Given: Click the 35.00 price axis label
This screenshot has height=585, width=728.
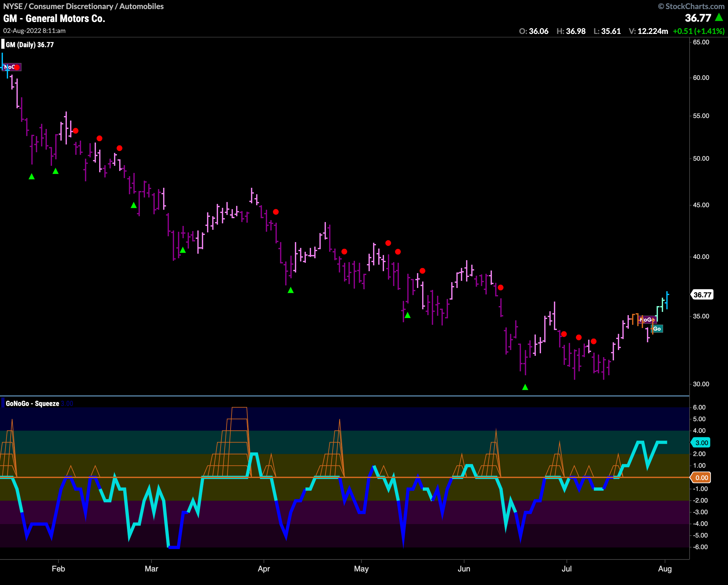Looking at the screenshot, I should (x=701, y=316).
